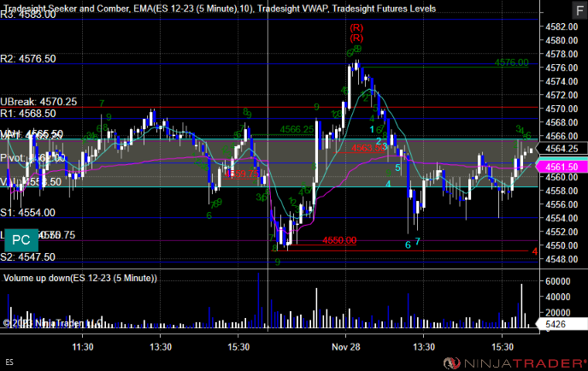Click the red 4550.00 price annotation
Image resolution: width=588 pixels, height=371 pixels.
coord(339,240)
